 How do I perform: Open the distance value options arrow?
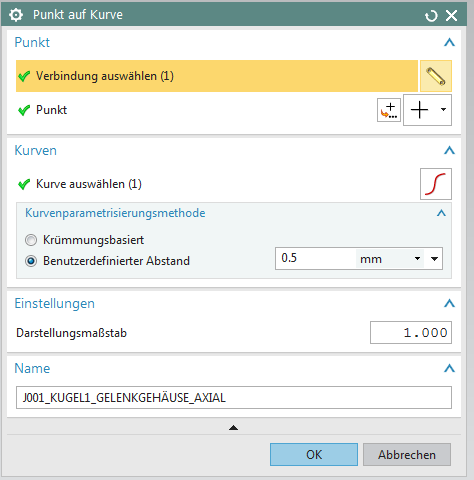(x=434, y=259)
